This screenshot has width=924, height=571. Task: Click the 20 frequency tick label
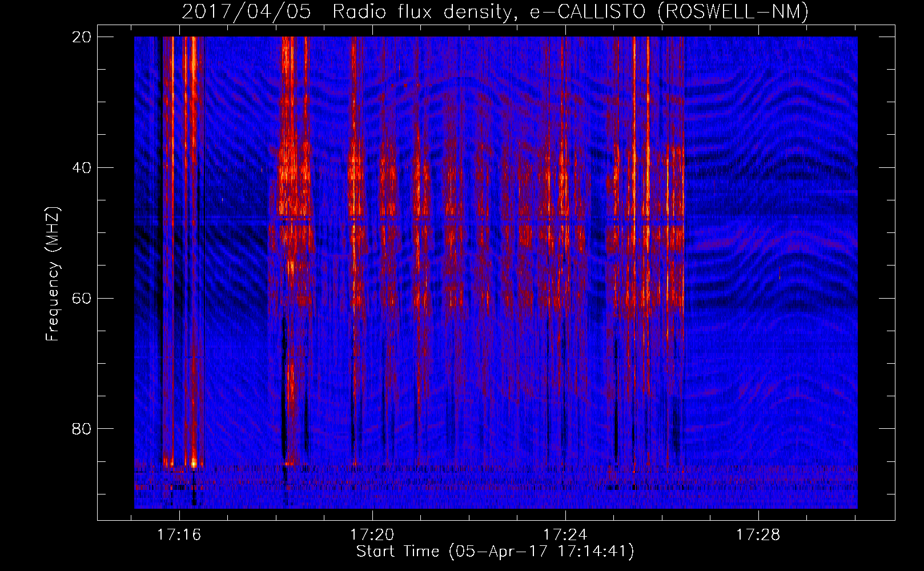82,37
